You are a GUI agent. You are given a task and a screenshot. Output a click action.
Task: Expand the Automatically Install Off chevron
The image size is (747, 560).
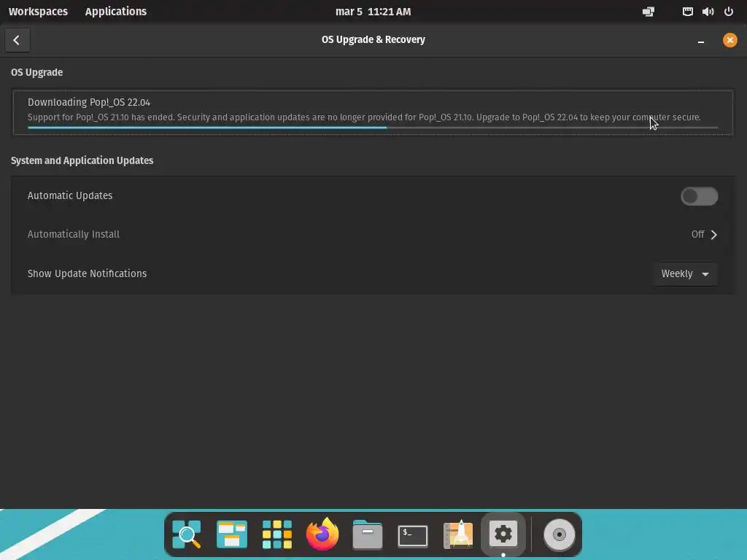713,234
